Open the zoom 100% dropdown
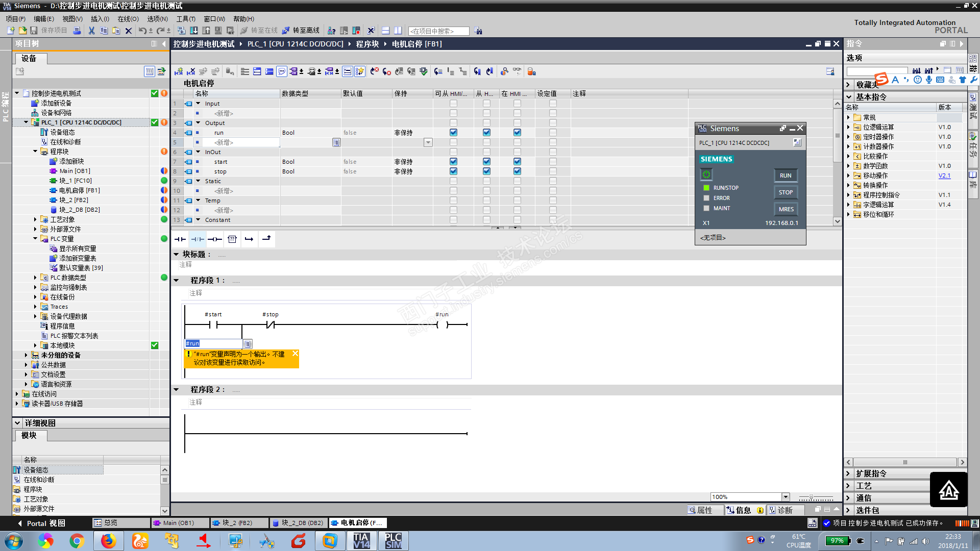This screenshot has width=980, height=551. (786, 497)
